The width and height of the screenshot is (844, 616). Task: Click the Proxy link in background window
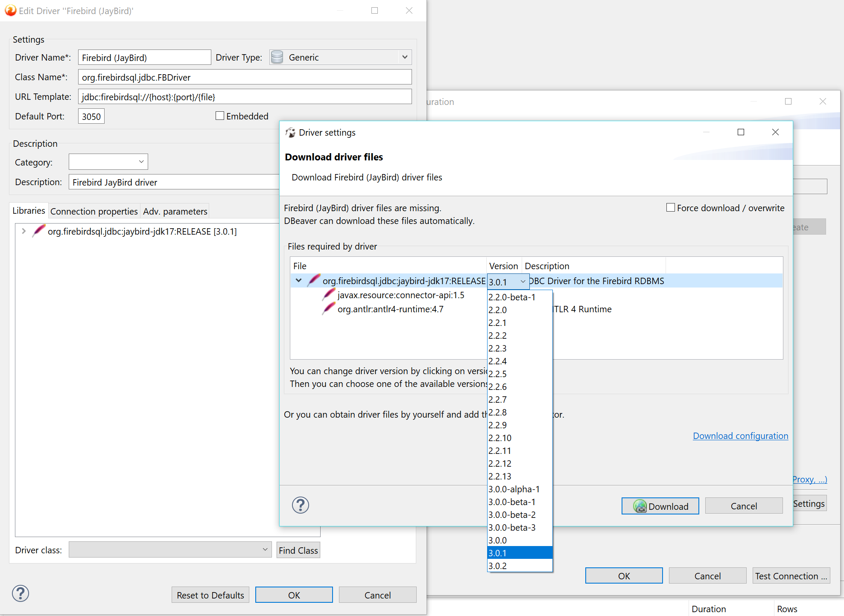[809, 479]
